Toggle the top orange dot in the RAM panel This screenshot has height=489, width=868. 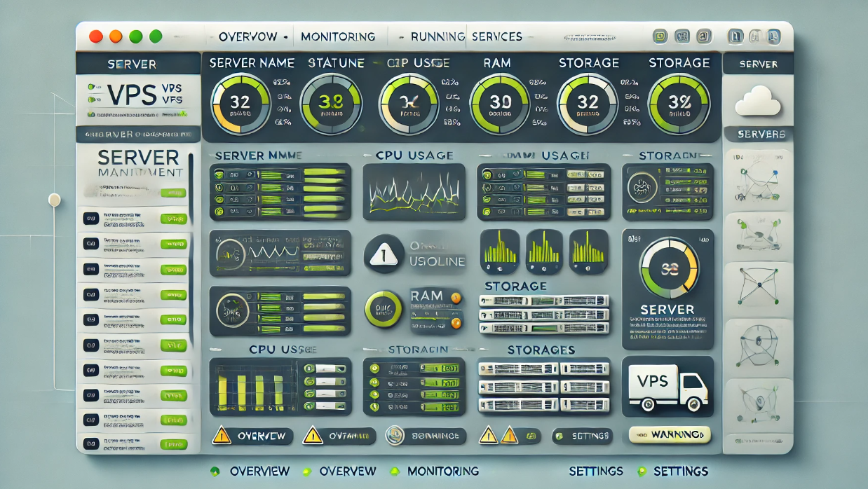coord(456,298)
